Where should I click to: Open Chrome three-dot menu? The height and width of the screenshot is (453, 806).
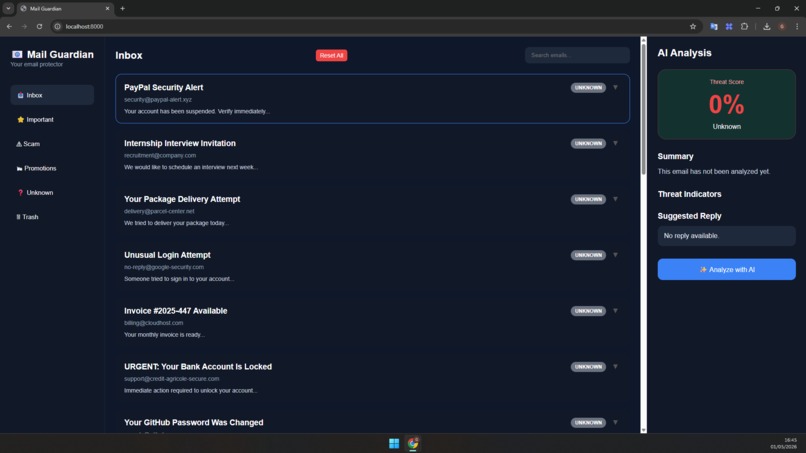click(x=797, y=26)
